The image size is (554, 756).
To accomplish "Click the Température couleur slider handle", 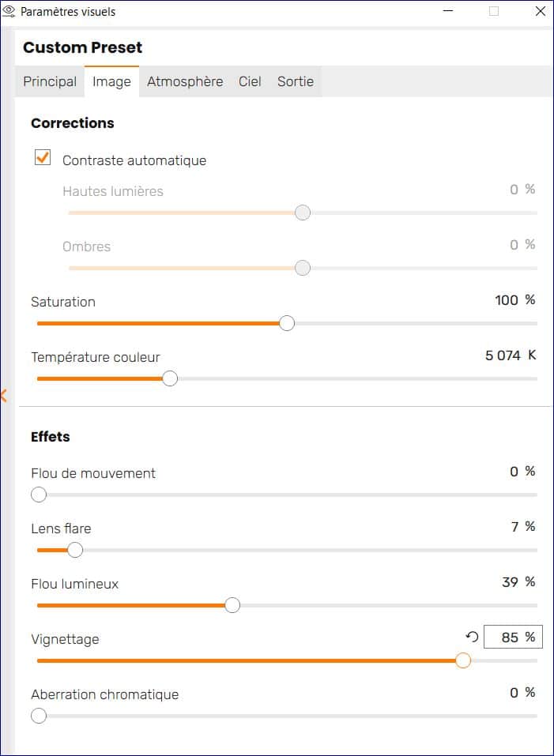I will click(170, 378).
